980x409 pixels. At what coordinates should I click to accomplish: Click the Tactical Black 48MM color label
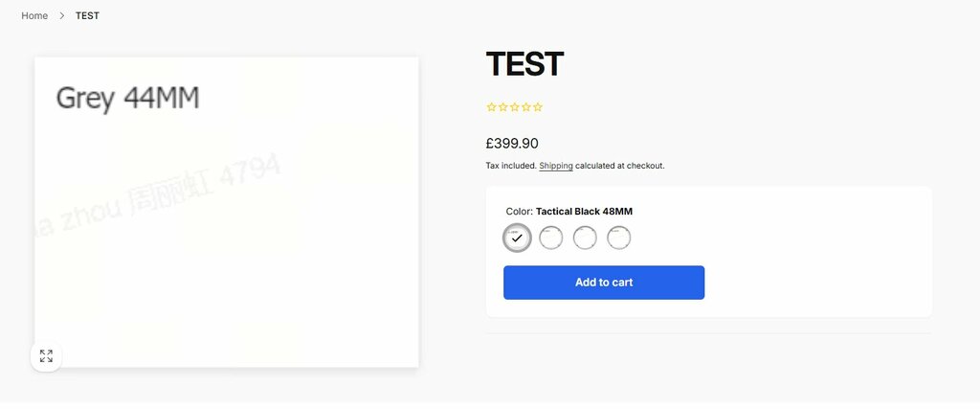coord(584,212)
